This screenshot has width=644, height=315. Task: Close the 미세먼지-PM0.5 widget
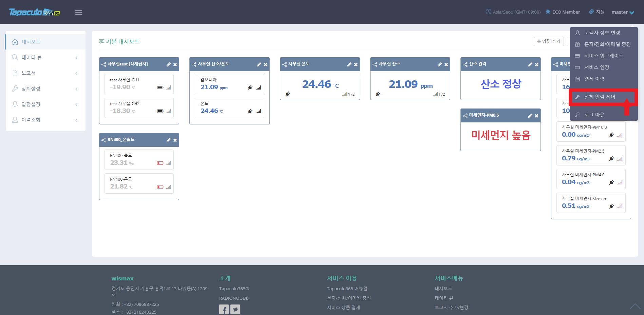[536, 116]
